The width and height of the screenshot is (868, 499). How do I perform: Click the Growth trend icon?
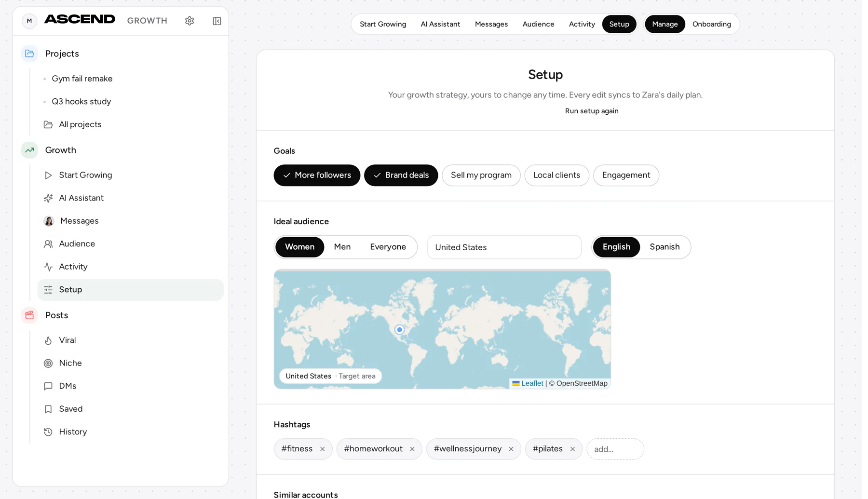(x=29, y=150)
